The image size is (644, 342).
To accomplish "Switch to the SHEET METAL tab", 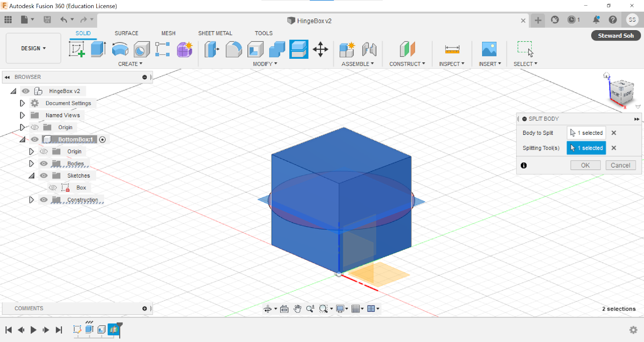I will [x=215, y=33].
